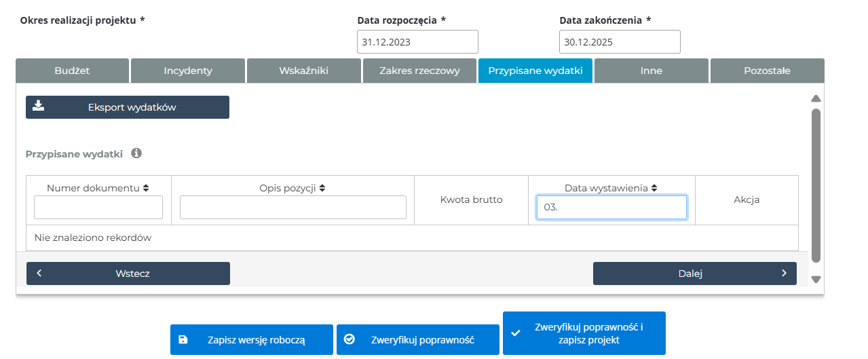Proceed with the Dalej button

point(694,273)
